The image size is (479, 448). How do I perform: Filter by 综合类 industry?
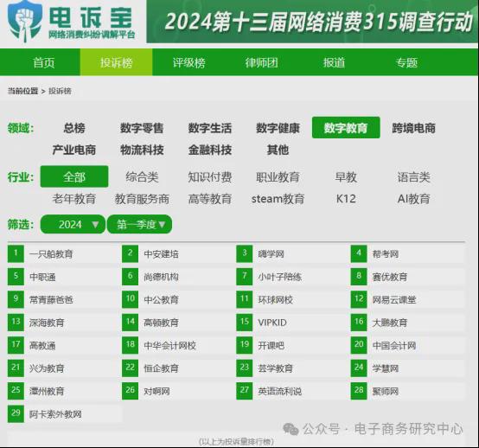[142, 177]
